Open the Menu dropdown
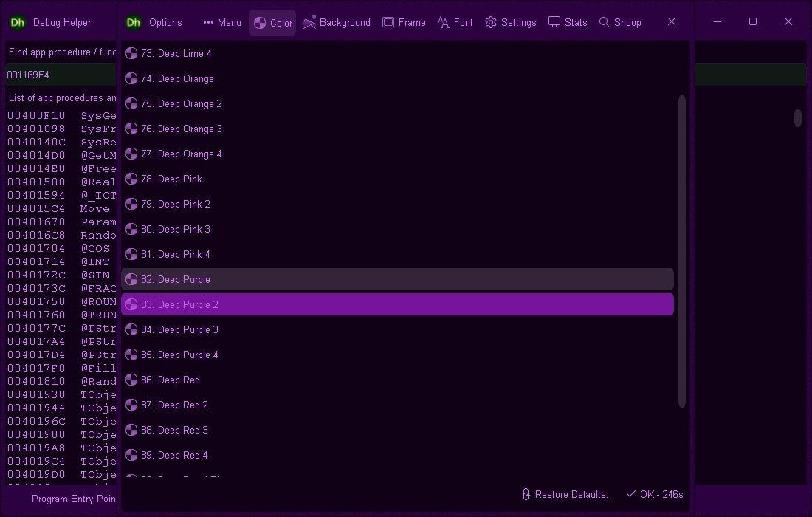The height and width of the screenshot is (517, 812). (221, 22)
